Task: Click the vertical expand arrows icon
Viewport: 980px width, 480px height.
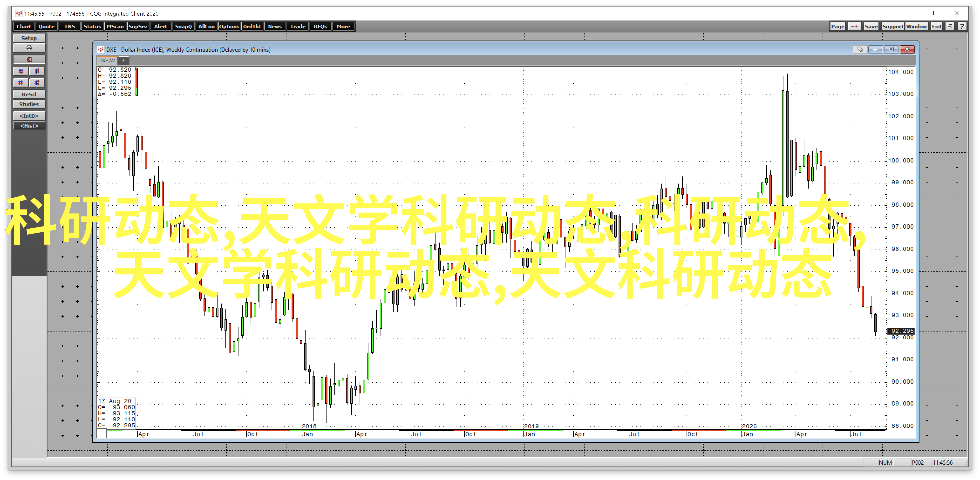Action: (x=37, y=71)
